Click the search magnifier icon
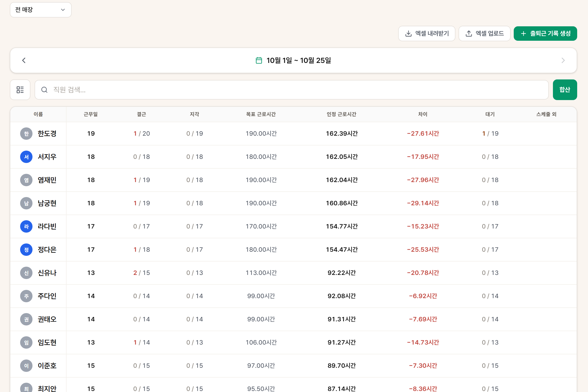The height and width of the screenshot is (392, 588). (x=44, y=90)
